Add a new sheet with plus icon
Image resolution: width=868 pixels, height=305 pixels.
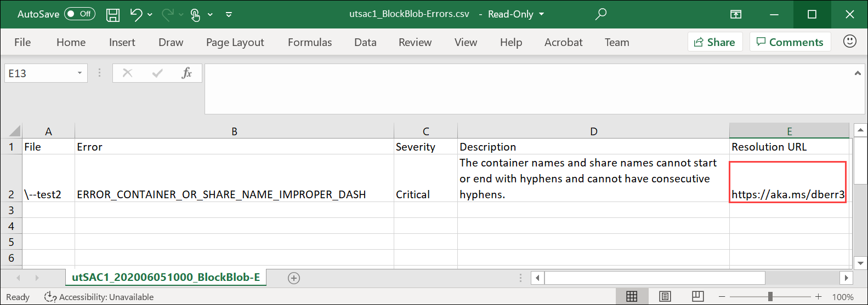click(x=294, y=278)
